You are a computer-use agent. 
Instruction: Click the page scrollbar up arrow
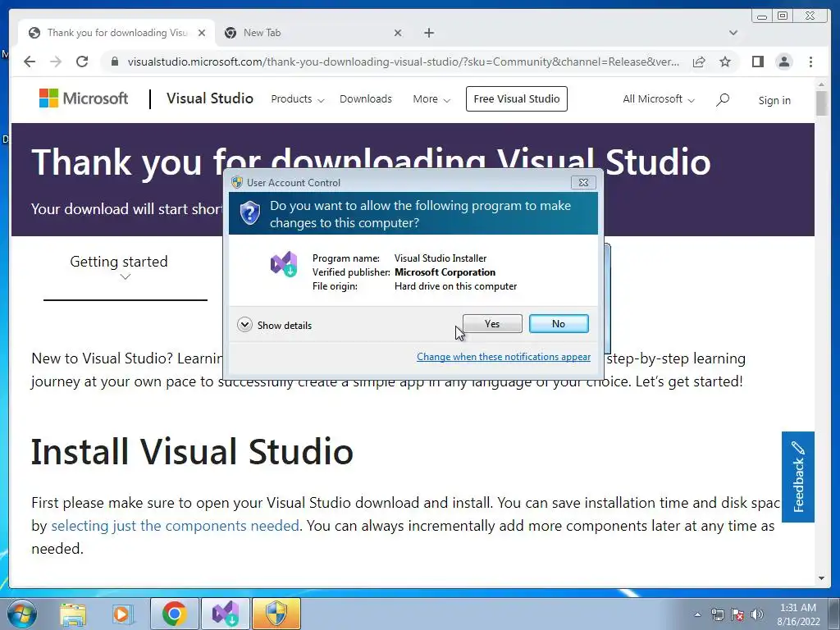point(822,84)
